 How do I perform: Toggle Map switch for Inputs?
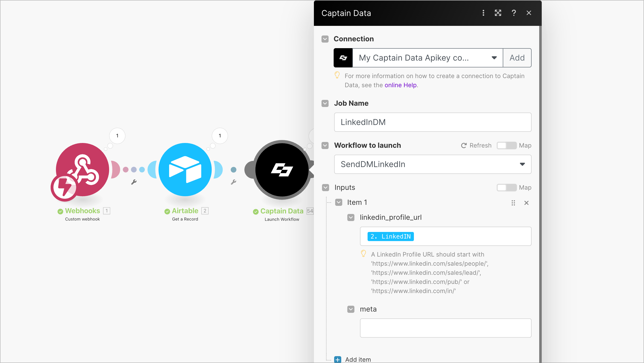coord(506,188)
